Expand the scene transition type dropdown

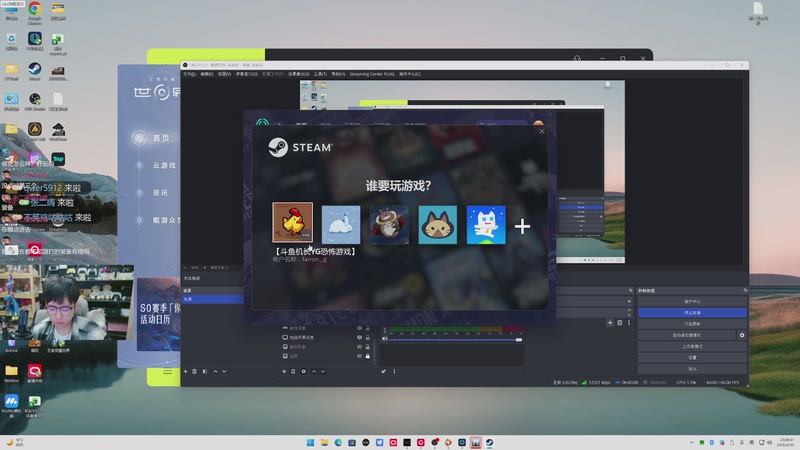pos(629,302)
